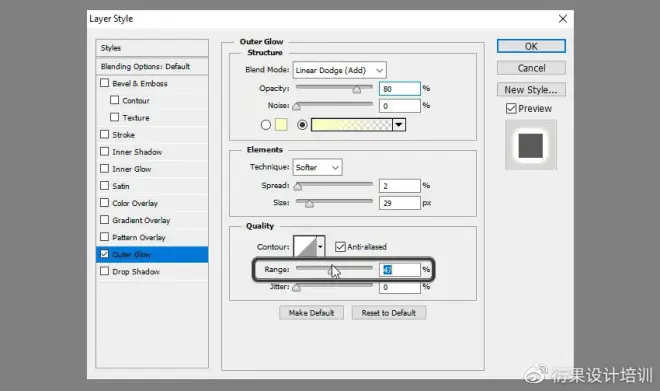Select the Styles list item
This screenshot has width=660, height=391.
[152, 48]
